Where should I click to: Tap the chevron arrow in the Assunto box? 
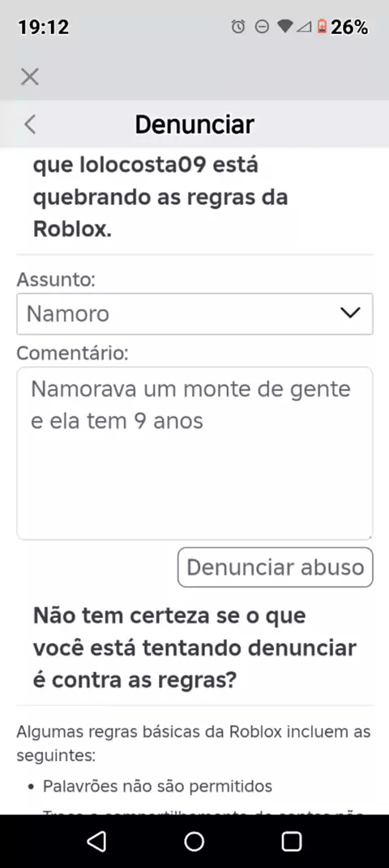pos(350,313)
